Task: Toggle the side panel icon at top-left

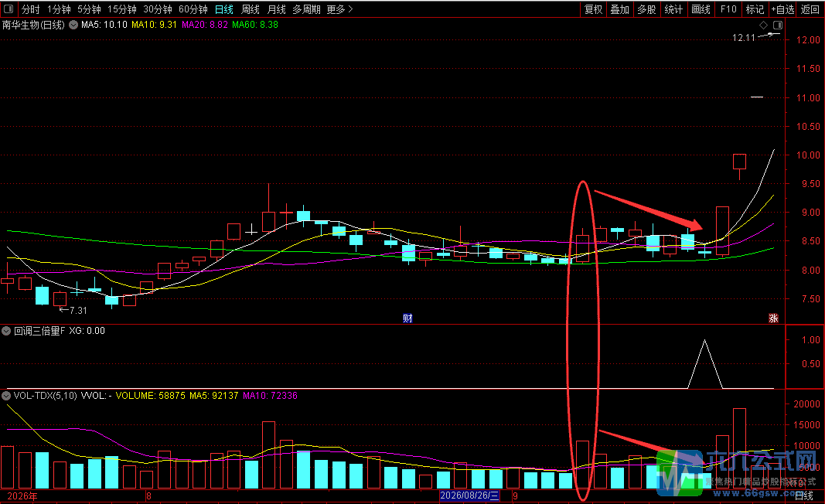Action: 9,9
